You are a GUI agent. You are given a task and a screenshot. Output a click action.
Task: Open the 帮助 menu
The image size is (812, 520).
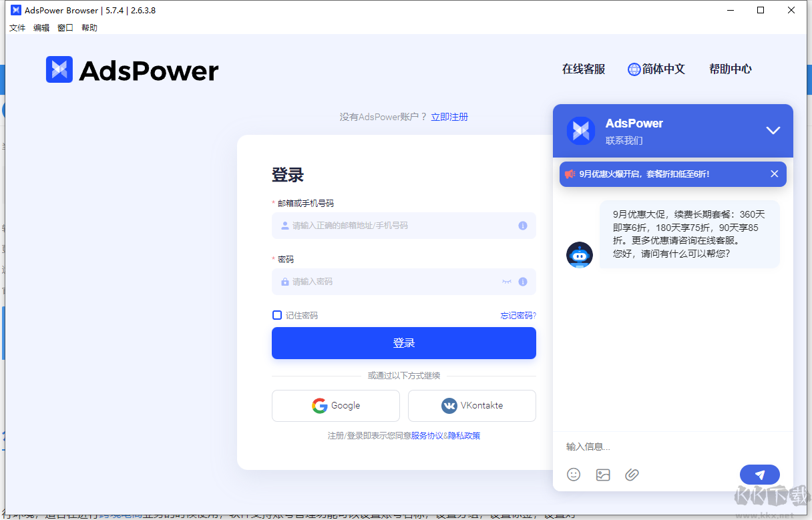[x=89, y=27]
